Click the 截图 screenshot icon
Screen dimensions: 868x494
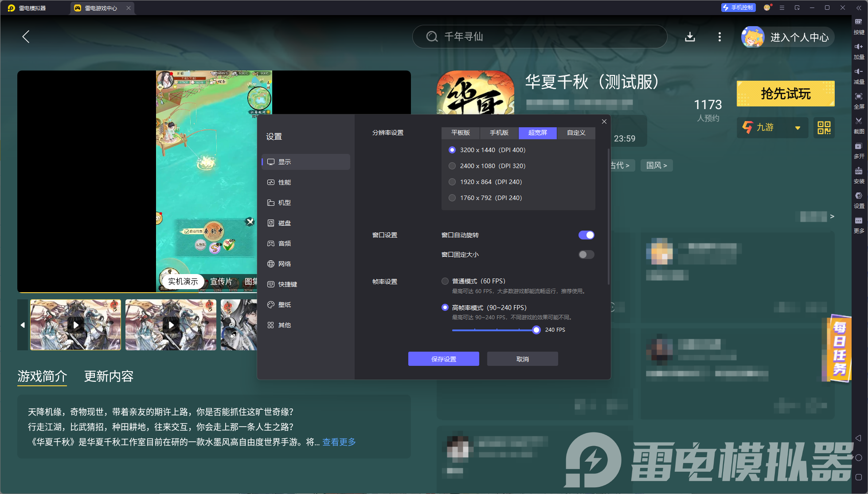coord(859,125)
